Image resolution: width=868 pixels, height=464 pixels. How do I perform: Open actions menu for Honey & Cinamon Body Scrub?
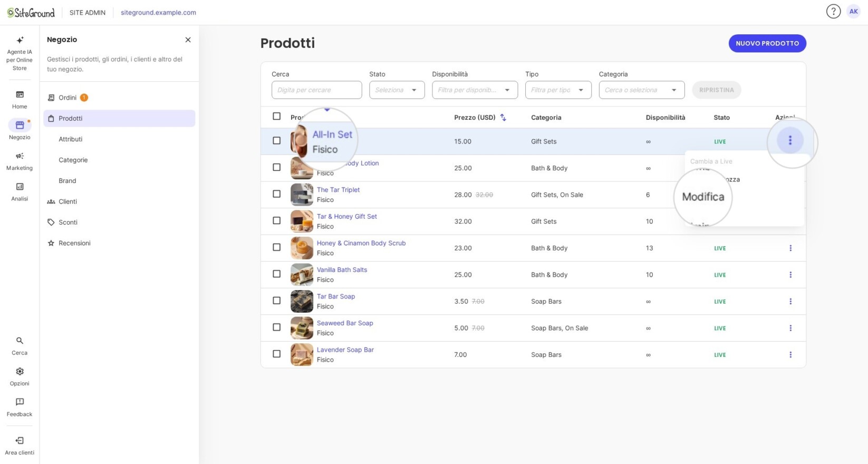pos(790,248)
